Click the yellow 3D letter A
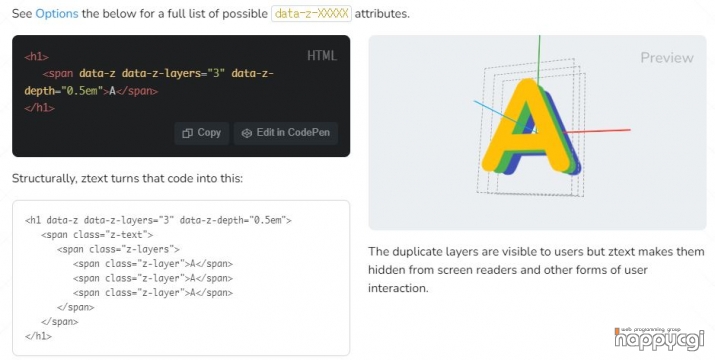Image resolution: width=715 pixels, height=360 pixels. click(x=524, y=125)
